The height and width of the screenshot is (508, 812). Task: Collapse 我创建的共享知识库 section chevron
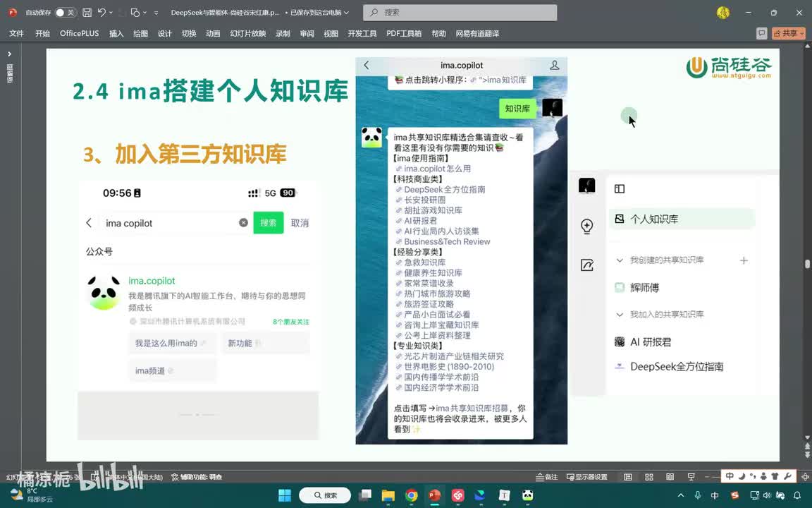[x=620, y=260]
